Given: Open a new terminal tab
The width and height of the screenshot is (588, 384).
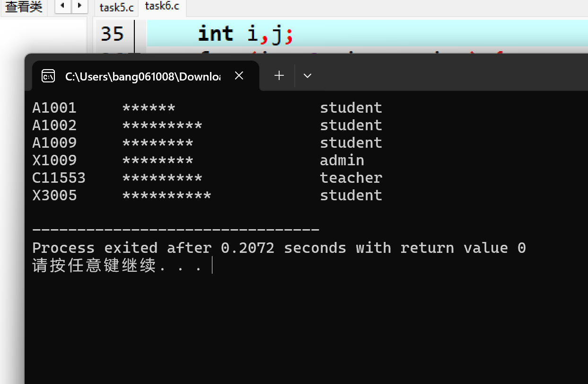Looking at the screenshot, I should click(279, 76).
